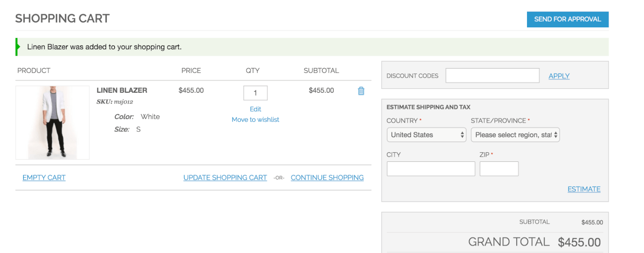Click the Empty Cart link
This screenshot has height=253, width=644.
click(44, 177)
